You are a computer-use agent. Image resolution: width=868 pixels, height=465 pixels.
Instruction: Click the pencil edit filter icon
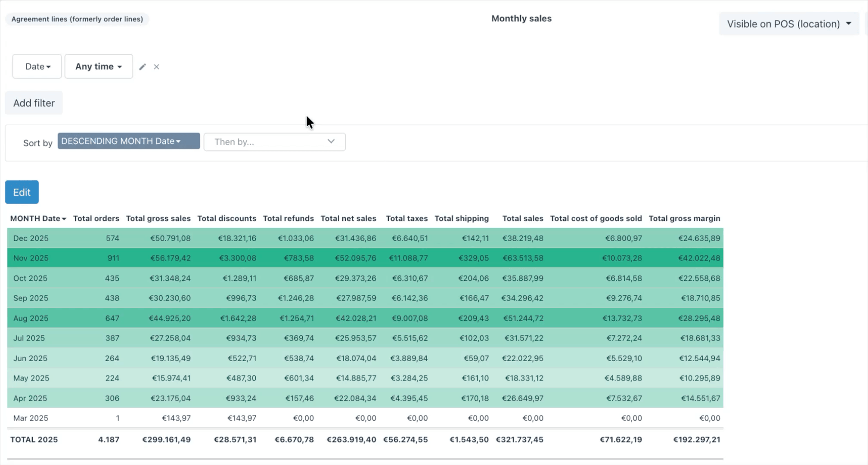click(x=143, y=67)
